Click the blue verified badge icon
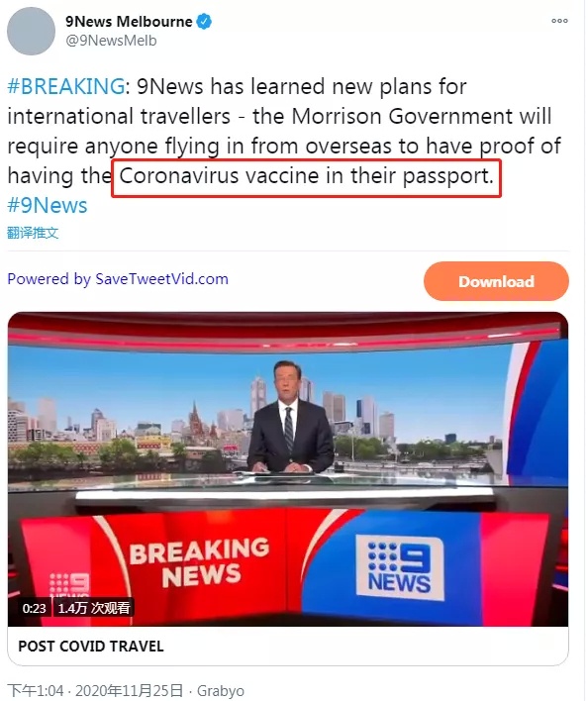 (x=204, y=21)
